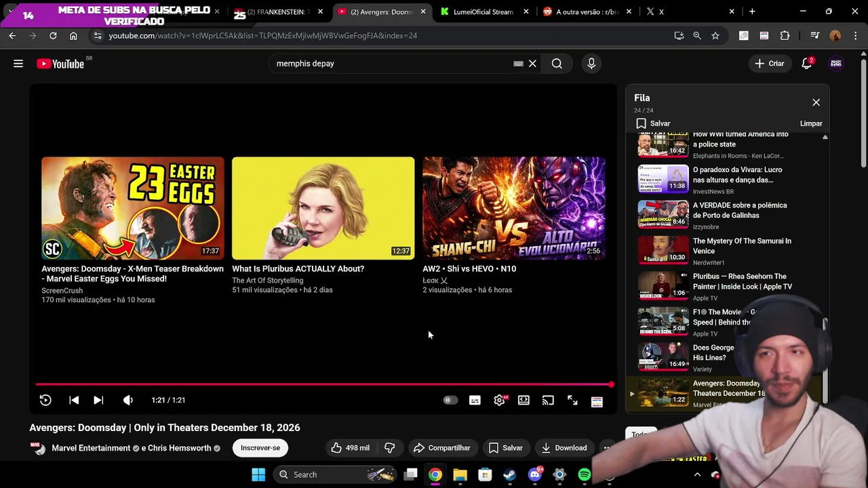
Task: Toggle autoplay switch in player
Action: pos(450,401)
